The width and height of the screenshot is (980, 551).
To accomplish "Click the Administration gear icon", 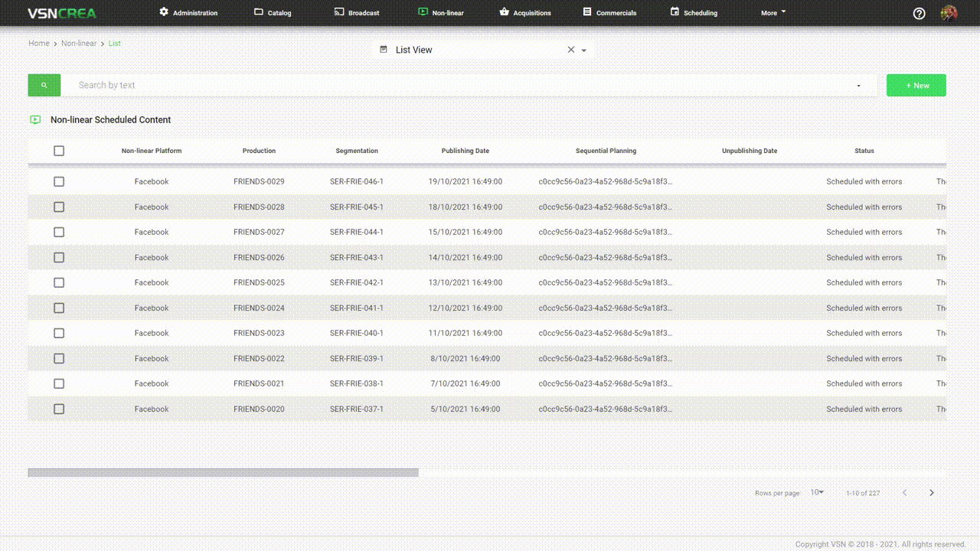I will tap(164, 12).
